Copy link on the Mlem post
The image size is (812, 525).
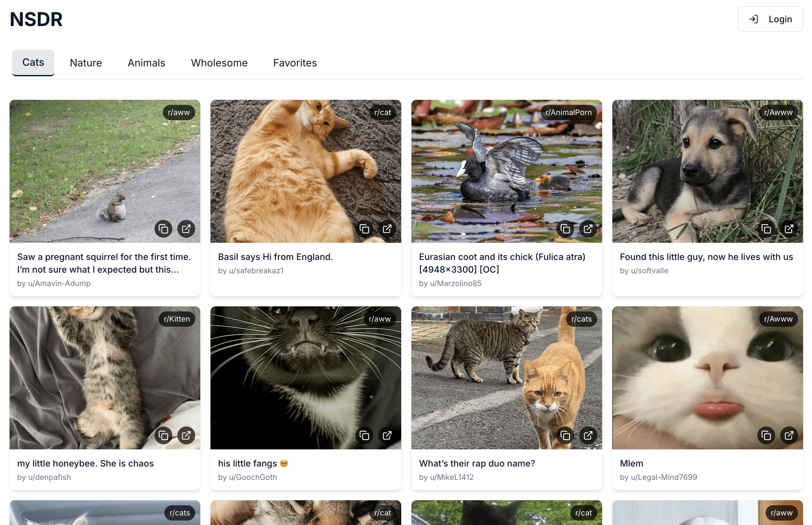766,435
